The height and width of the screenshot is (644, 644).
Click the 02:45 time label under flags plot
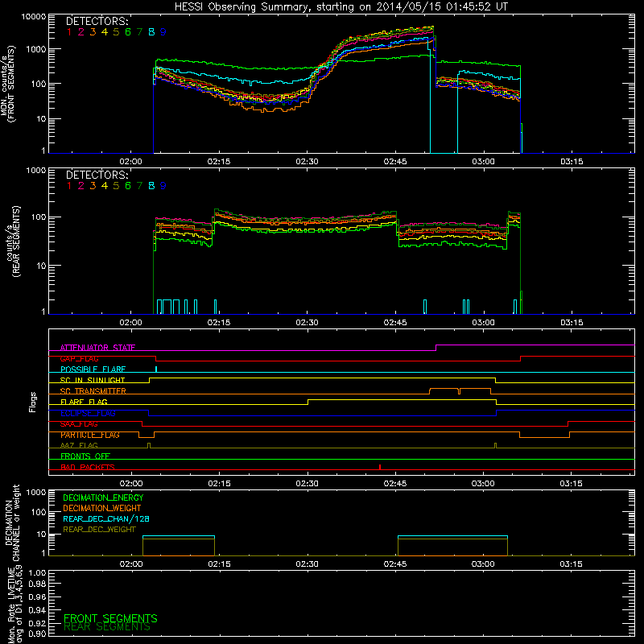point(395,484)
